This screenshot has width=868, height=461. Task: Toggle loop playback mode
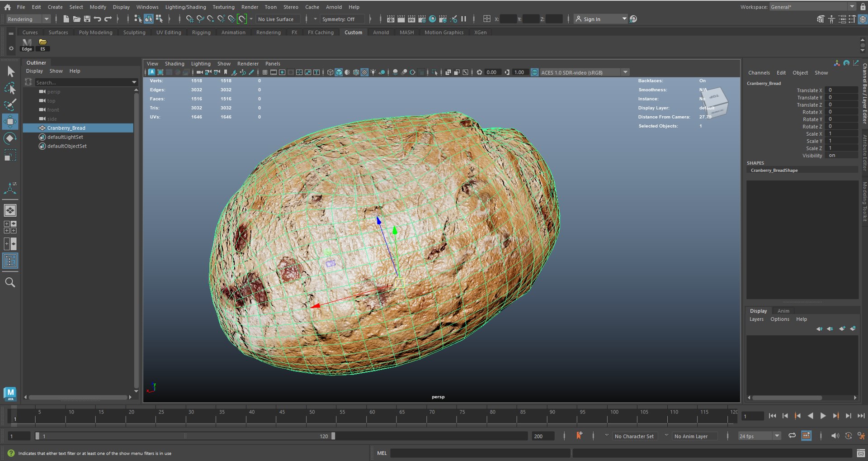click(792, 436)
